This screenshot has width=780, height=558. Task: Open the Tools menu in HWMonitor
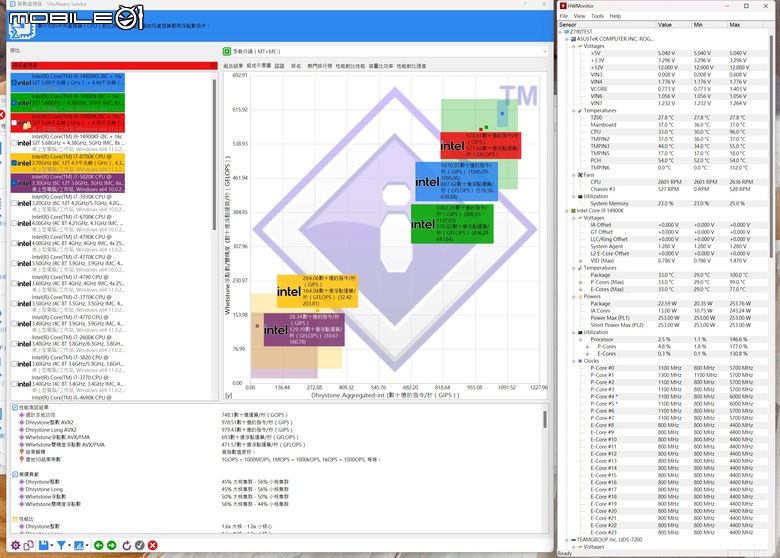click(597, 16)
